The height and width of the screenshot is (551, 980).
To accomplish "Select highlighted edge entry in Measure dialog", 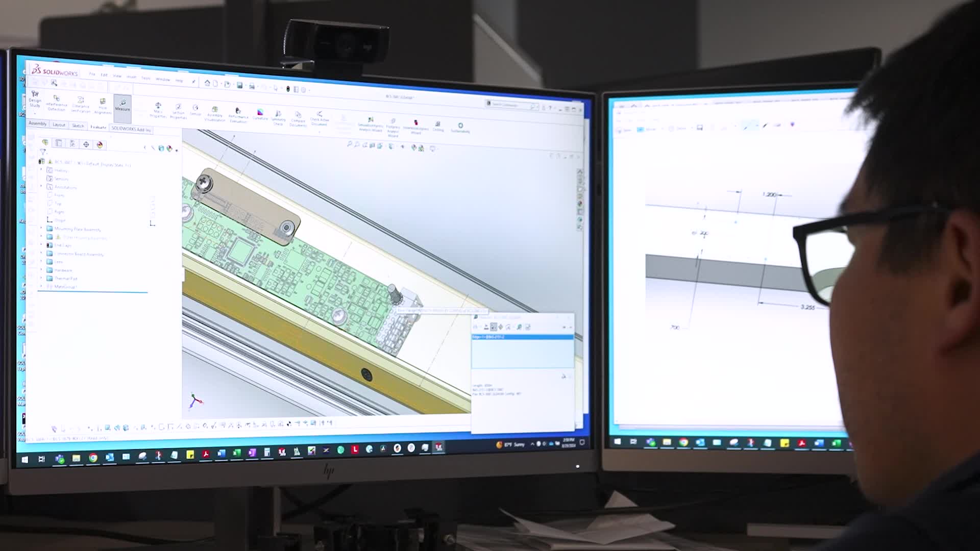I will pyautogui.click(x=523, y=337).
